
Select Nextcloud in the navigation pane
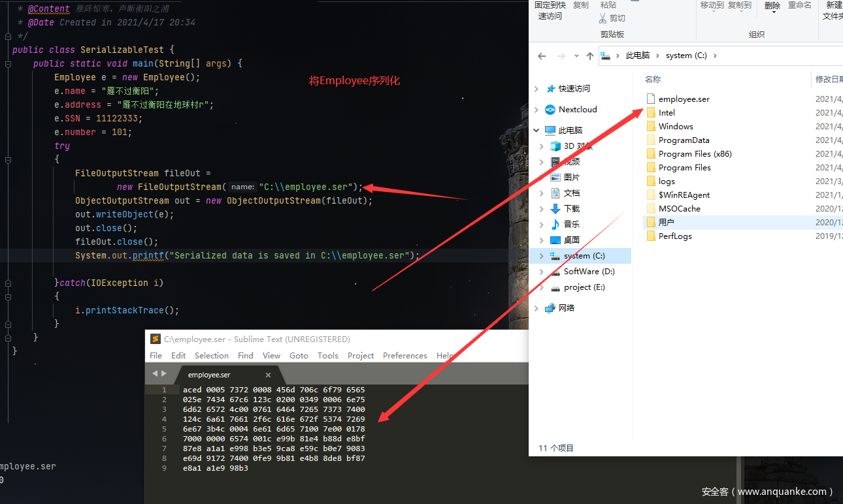(x=577, y=110)
